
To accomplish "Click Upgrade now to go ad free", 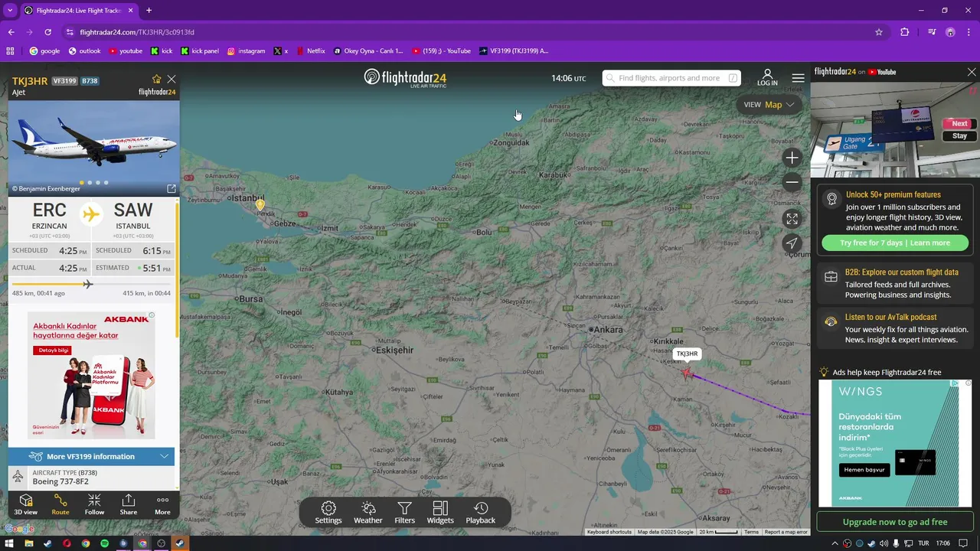I will click(x=895, y=522).
